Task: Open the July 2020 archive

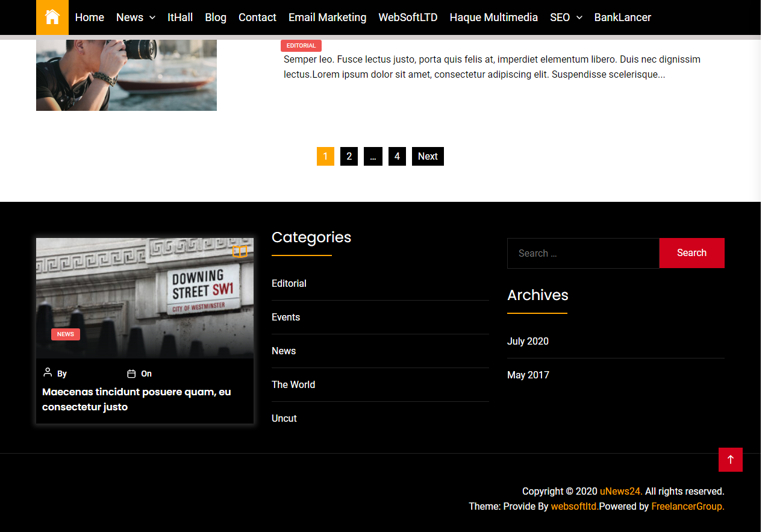Action: (x=528, y=341)
